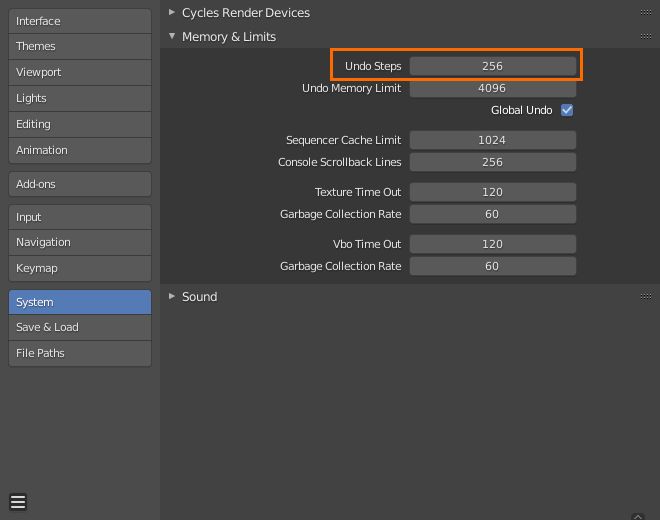Image resolution: width=660 pixels, height=520 pixels.
Task: Click the Sound panel title
Action: (x=200, y=297)
